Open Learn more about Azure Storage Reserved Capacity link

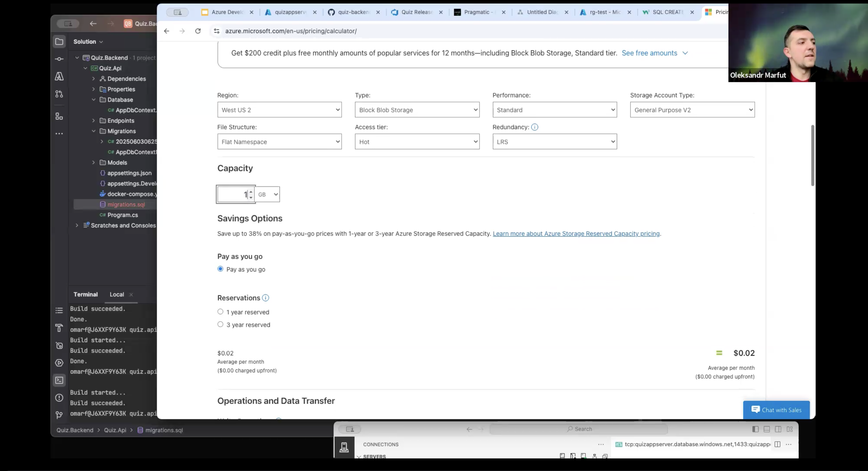pyautogui.click(x=576, y=234)
